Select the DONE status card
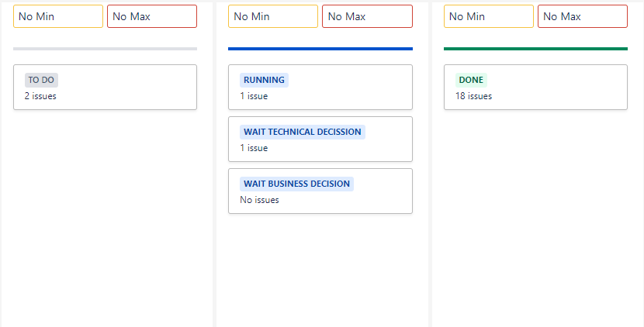The width and height of the screenshot is (644, 327). click(535, 87)
